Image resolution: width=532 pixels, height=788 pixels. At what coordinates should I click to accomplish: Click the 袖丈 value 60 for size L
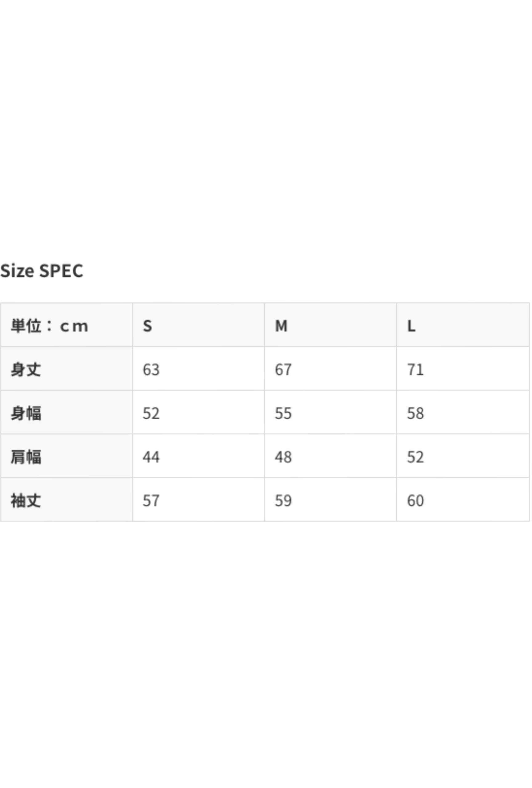point(415,501)
